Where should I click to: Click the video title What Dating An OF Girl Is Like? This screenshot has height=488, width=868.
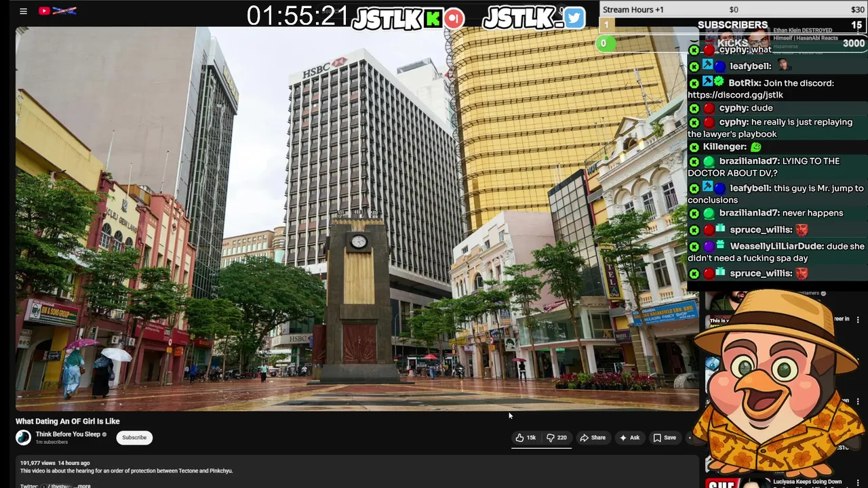[x=68, y=422]
